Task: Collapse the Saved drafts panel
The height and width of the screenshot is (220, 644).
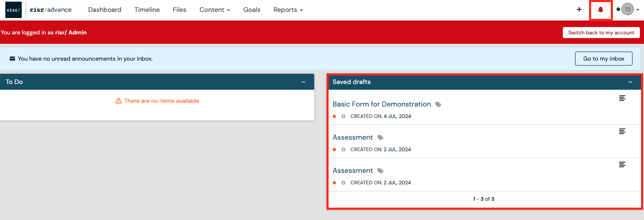Action: (630, 82)
